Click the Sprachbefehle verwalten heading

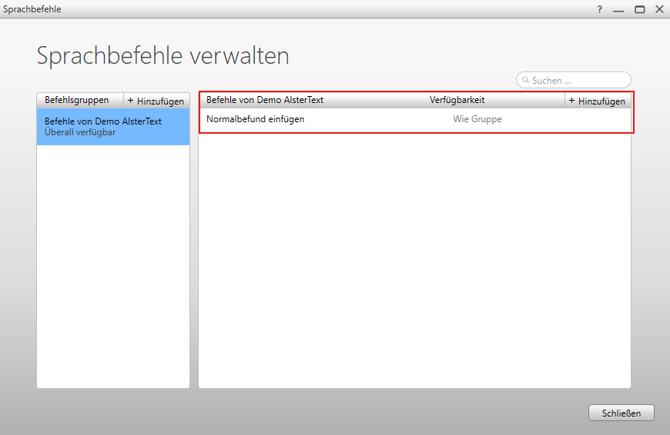163,55
